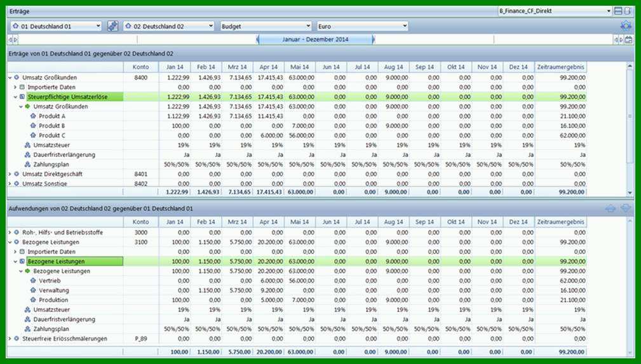This screenshot has width=641, height=364.
Task: Open the Euro currency dropdown
Action: coord(363,26)
